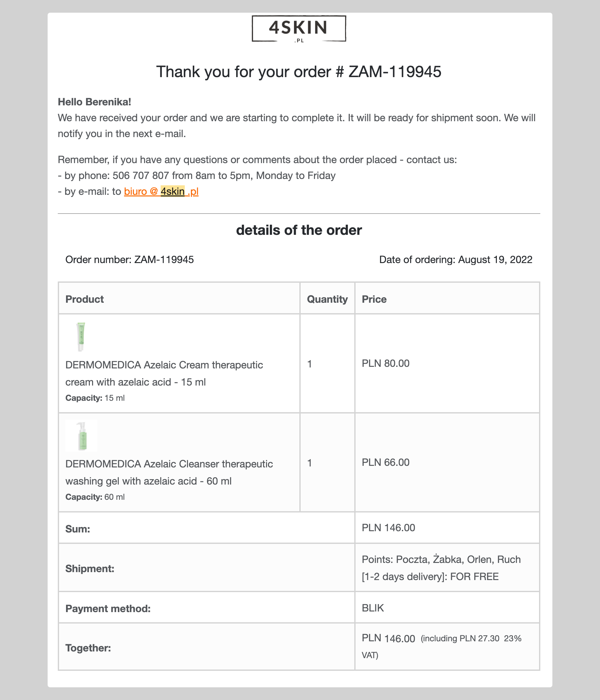Click the Sum value PLN 146.00
This screenshot has width=600, height=700.
click(x=388, y=527)
